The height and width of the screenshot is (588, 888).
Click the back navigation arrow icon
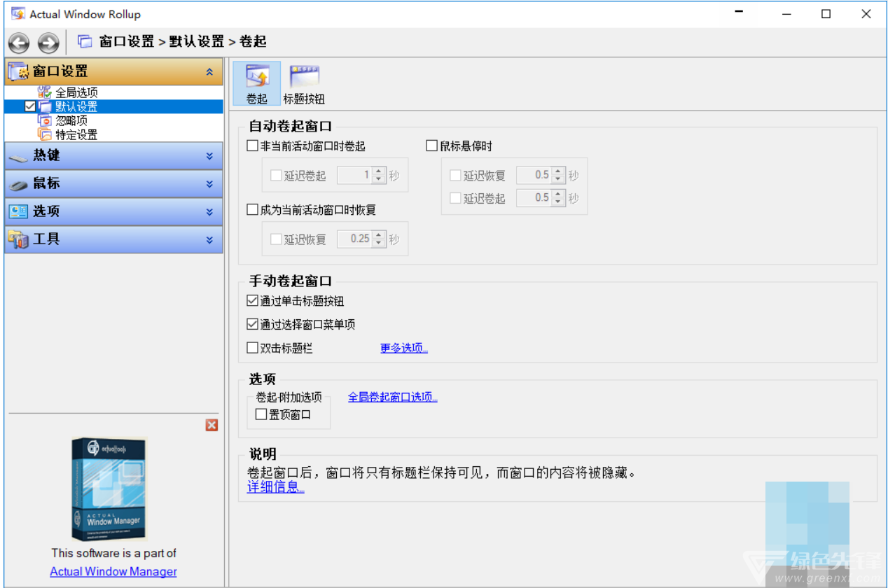coord(19,43)
